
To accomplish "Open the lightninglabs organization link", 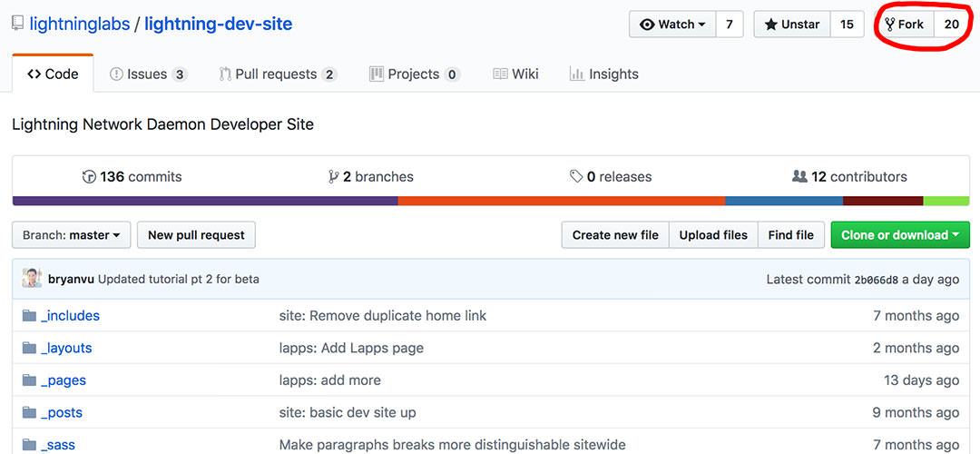I will pos(80,24).
